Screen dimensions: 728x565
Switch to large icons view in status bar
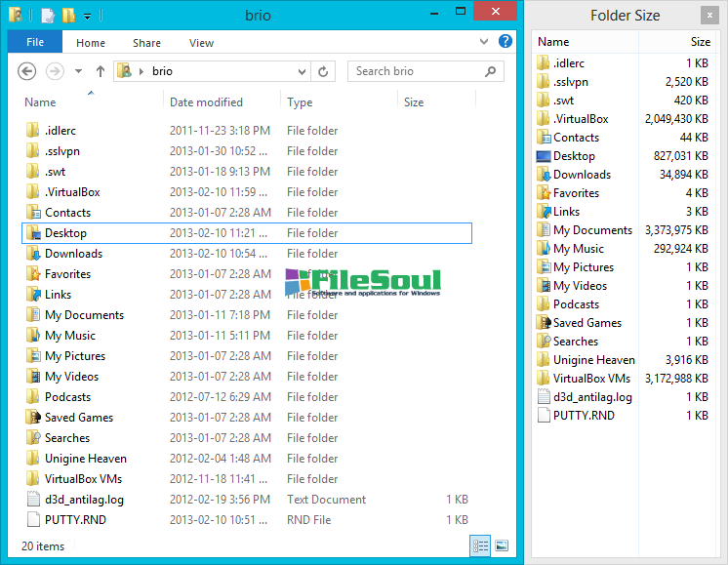point(502,545)
